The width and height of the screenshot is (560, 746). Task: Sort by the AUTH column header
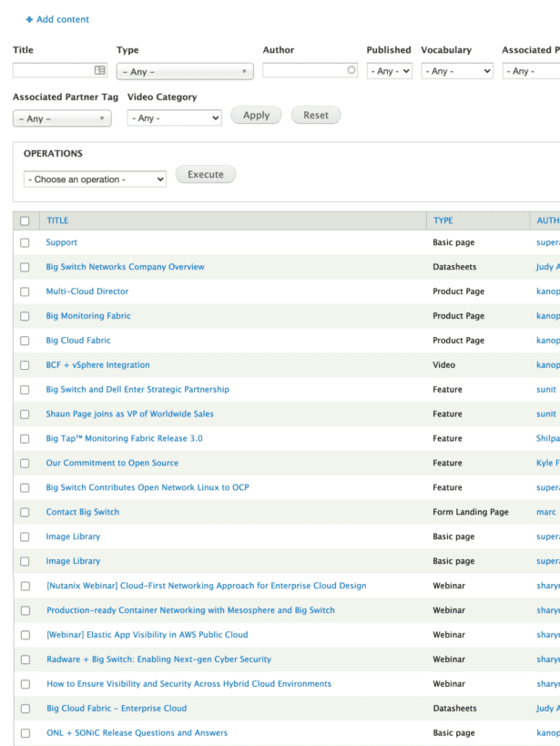(x=548, y=220)
